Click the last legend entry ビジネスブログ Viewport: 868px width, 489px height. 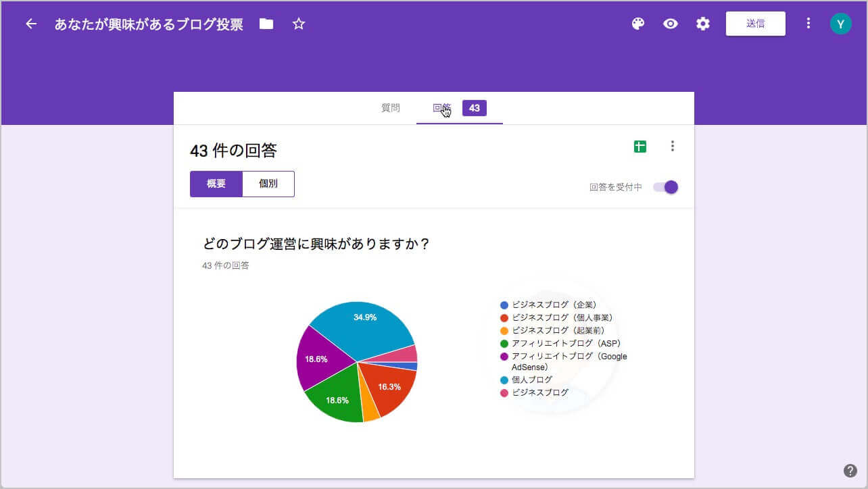[x=540, y=392]
